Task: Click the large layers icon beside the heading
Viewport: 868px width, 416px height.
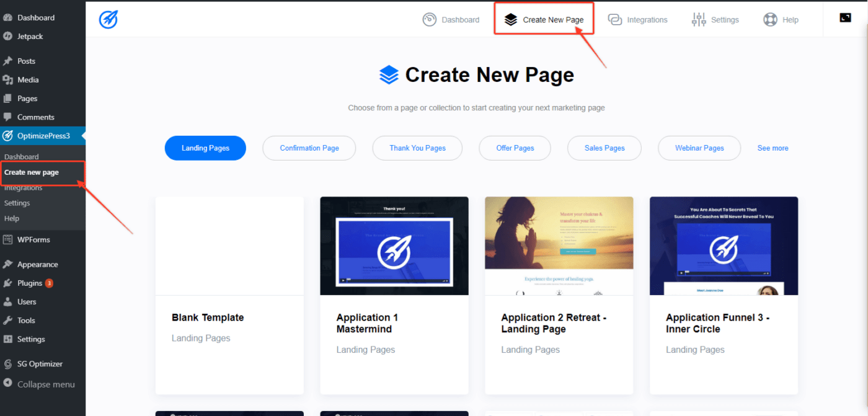Action: [x=389, y=75]
